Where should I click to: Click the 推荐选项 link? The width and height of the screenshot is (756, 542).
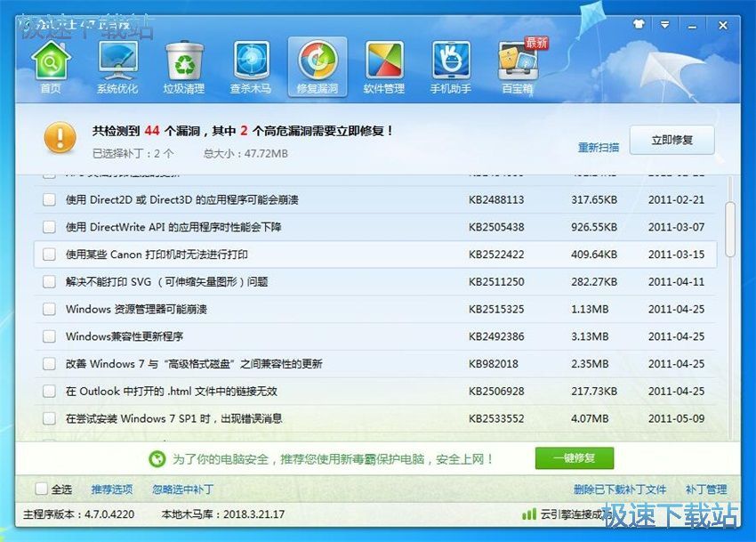click(x=112, y=489)
